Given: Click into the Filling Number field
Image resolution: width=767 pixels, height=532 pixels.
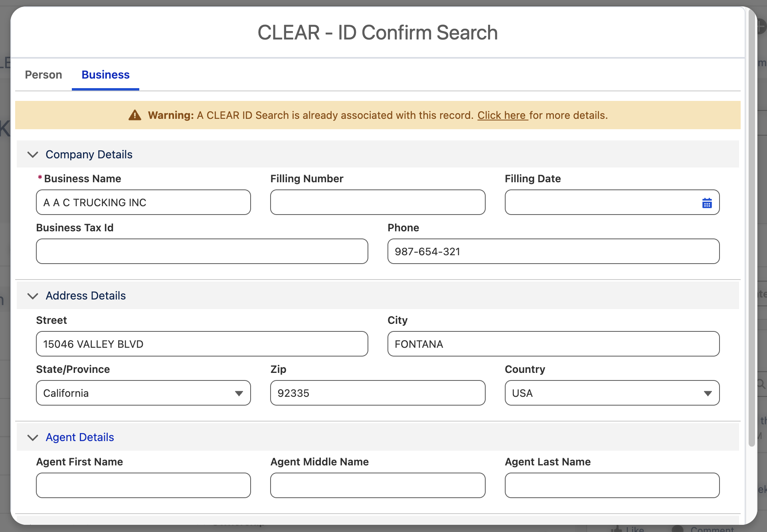Looking at the screenshot, I should [378, 202].
